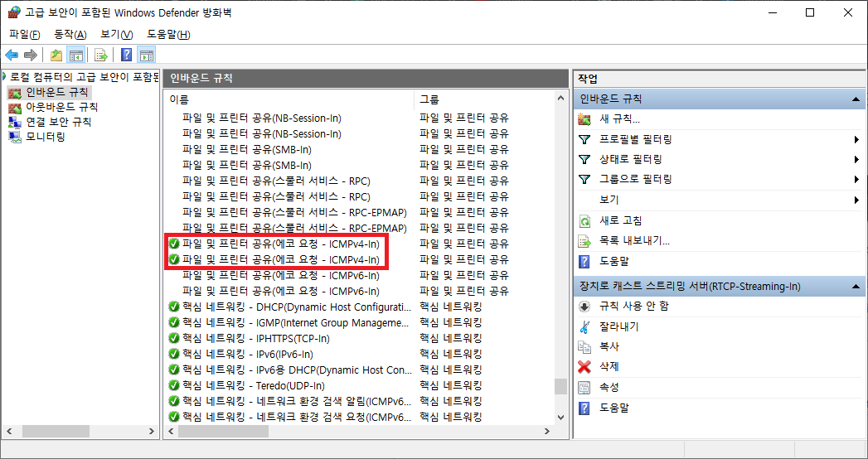Click the rules list scroll right arrow
Image resolution: width=868 pixels, height=459 pixels.
click(x=547, y=432)
